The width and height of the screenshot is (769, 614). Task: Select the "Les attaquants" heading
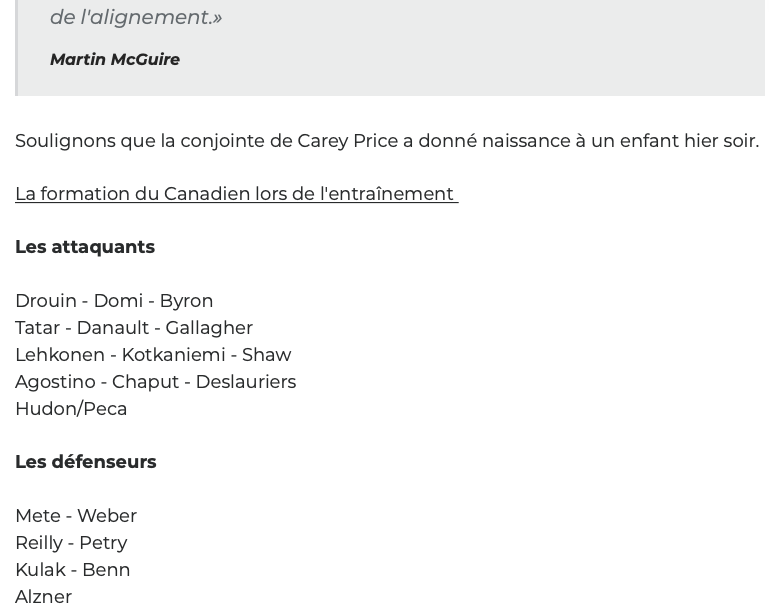pos(85,247)
